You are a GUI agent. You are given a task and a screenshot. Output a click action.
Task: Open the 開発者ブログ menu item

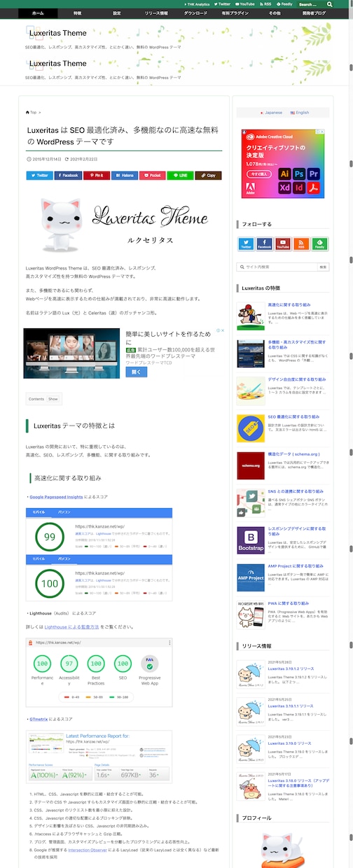[314, 13]
